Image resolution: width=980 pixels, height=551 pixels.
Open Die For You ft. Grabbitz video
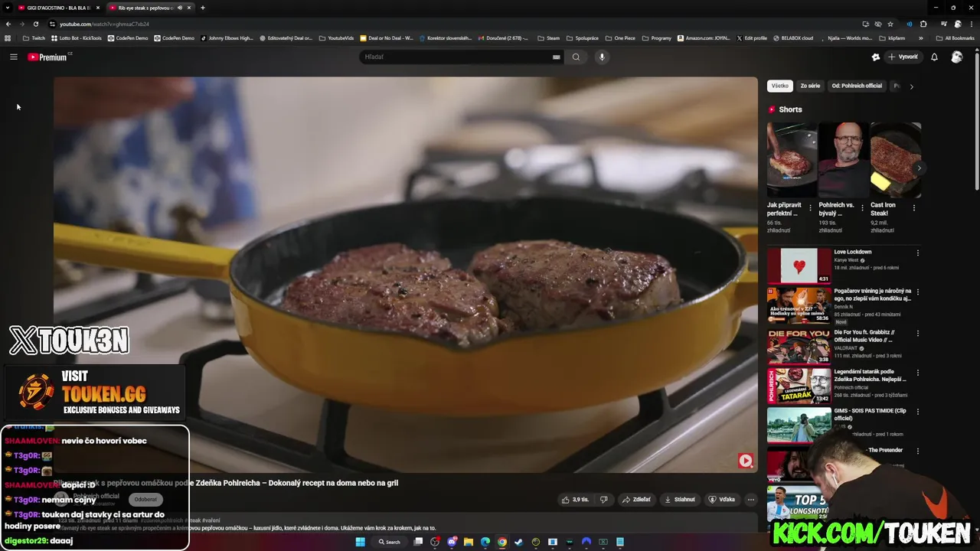coord(799,346)
